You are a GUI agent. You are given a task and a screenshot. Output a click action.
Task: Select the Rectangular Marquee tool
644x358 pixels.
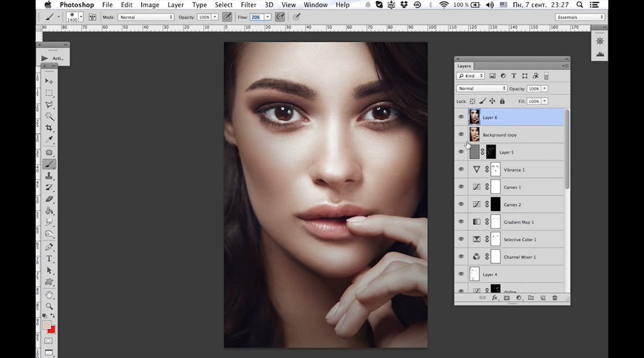coord(49,93)
